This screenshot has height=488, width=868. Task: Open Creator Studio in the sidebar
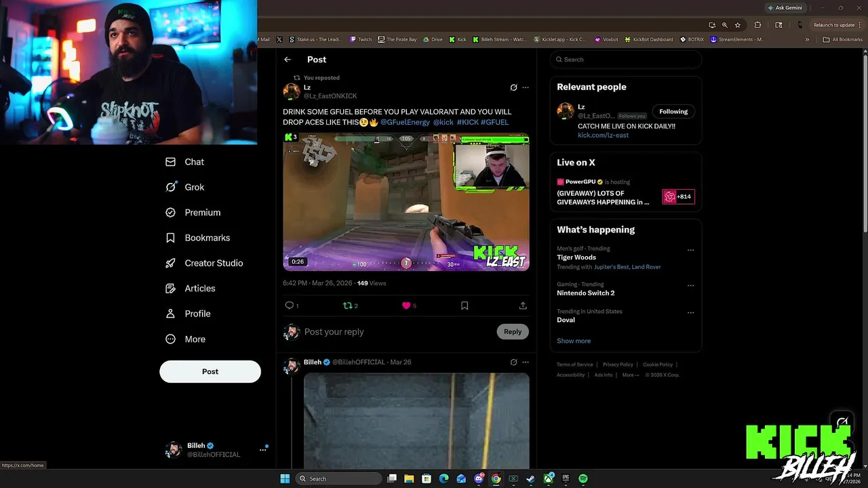click(x=203, y=263)
